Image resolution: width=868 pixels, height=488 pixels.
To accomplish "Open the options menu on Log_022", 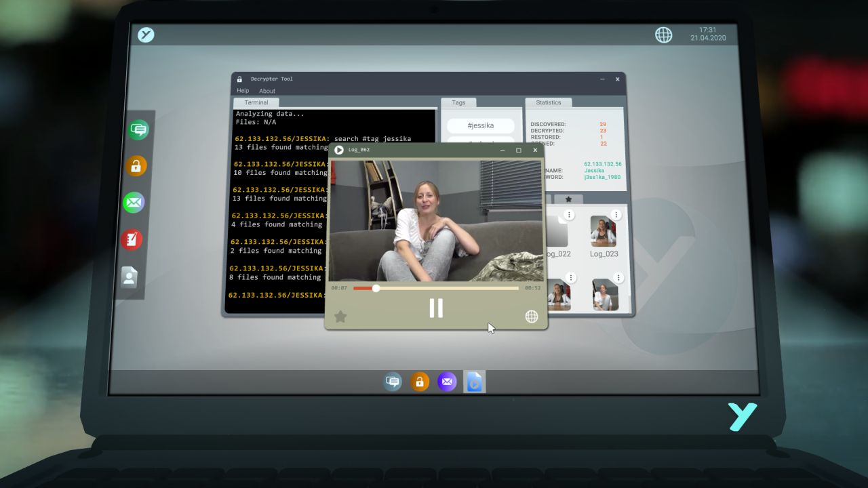I will click(x=568, y=214).
